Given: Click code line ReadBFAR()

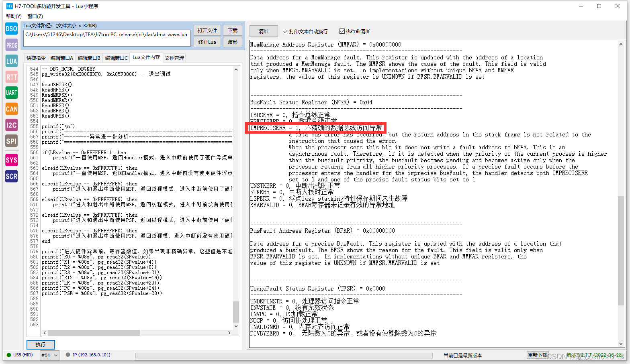Looking at the screenshot, I should click(55, 111).
